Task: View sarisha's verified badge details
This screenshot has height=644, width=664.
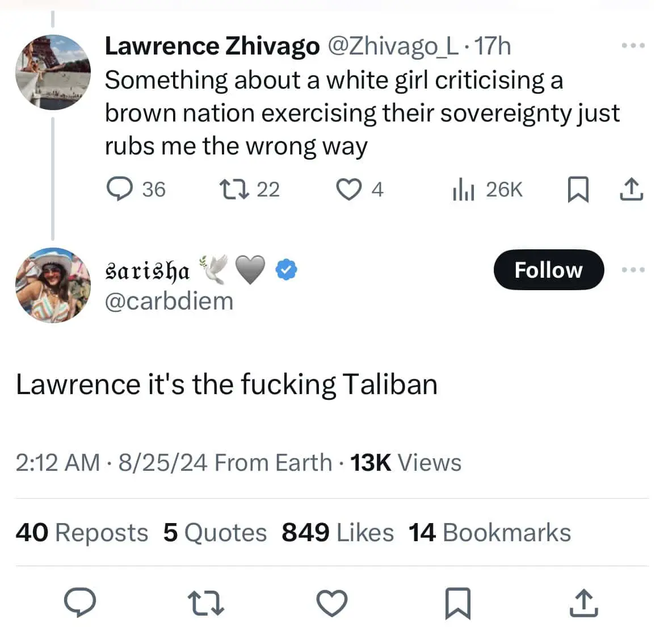Action: [287, 270]
